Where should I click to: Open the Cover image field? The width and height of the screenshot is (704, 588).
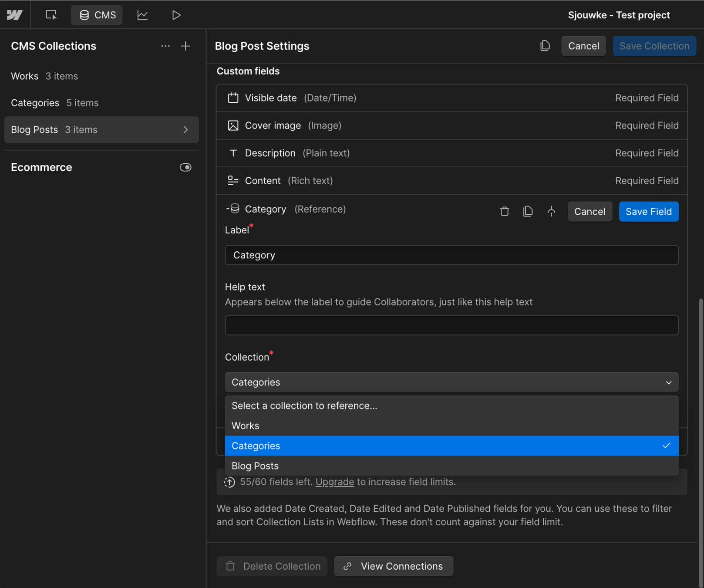coord(452,126)
